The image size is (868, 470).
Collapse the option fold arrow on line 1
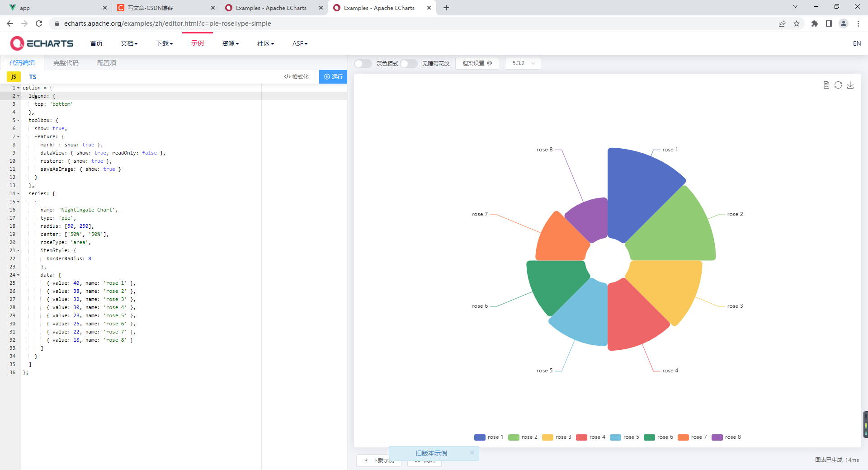click(x=19, y=88)
